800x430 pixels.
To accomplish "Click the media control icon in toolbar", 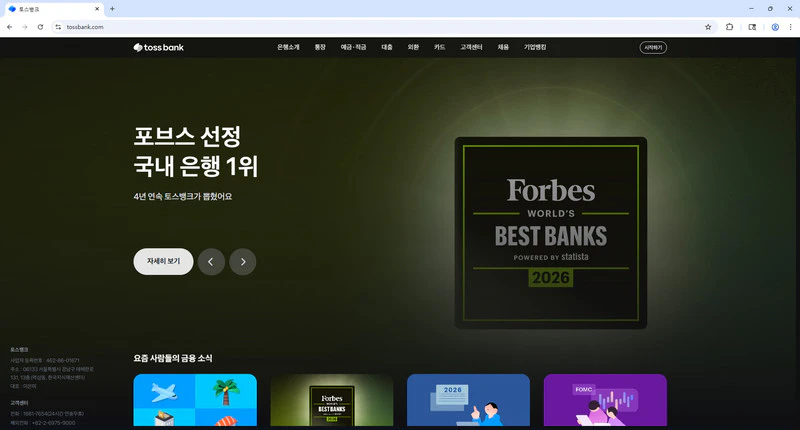I will tap(752, 27).
